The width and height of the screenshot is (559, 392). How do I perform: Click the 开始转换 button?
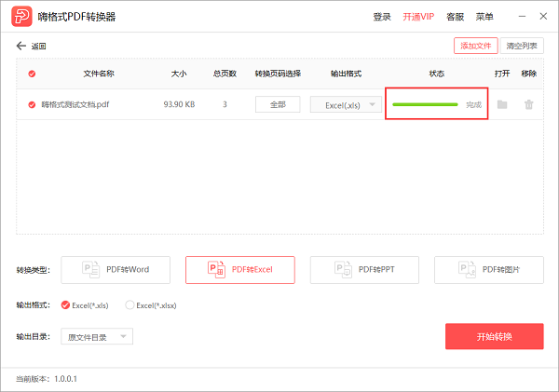(x=495, y=336)
